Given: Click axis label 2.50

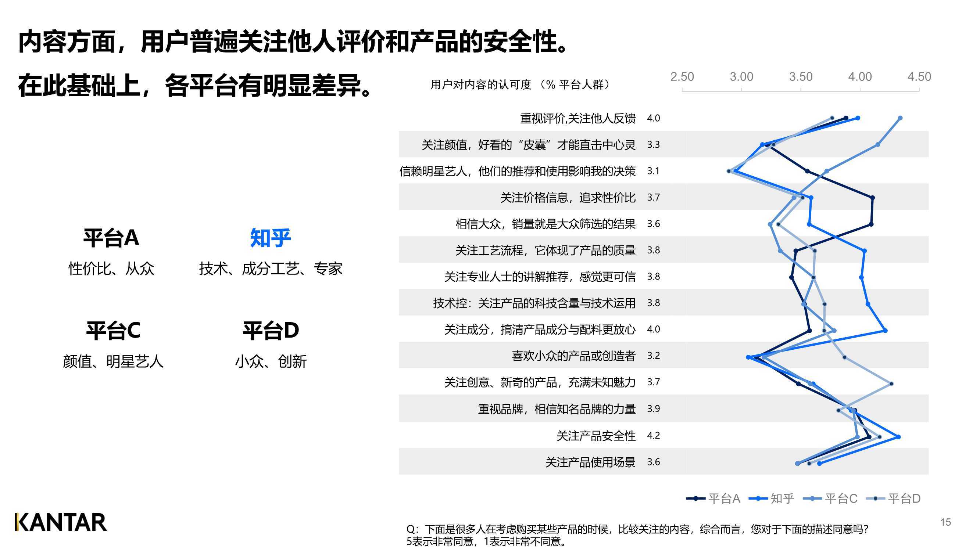Looking at the screenshot, I should pyautogui.click(x=682, y=76).
